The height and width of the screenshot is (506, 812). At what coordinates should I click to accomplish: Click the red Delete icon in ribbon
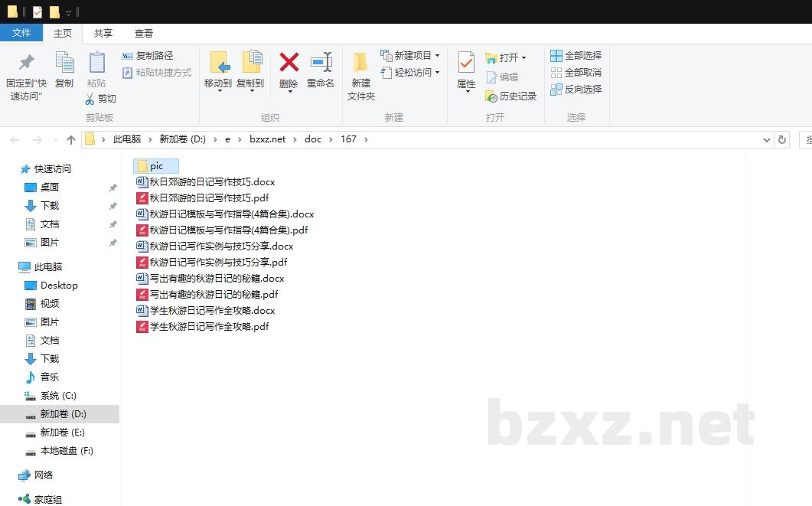289,63
